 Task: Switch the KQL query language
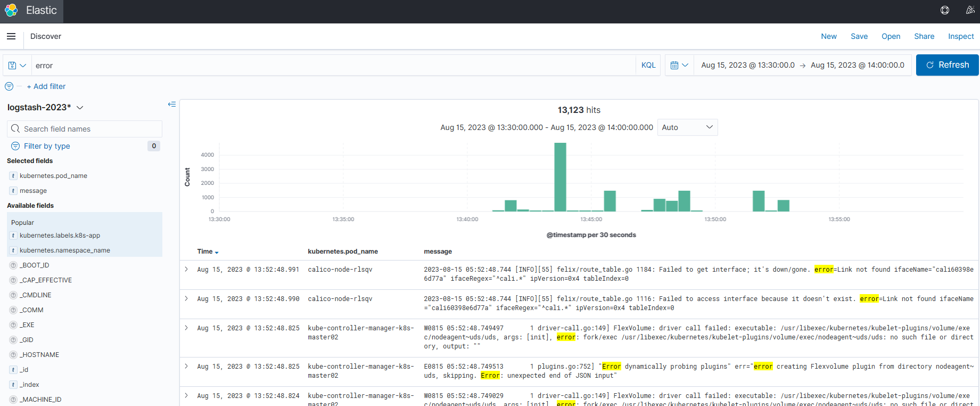(x=648, y=66)
